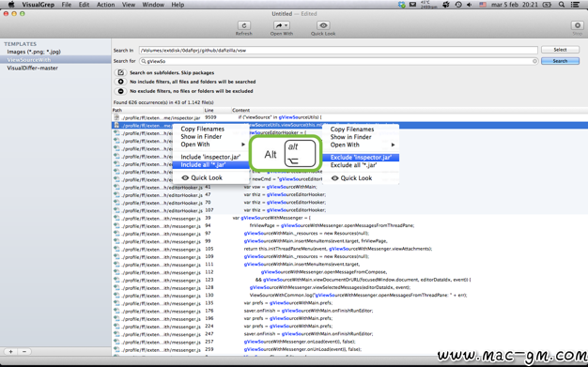Click the Quick Look eye toolbar icon
This screenshot has height=367, width=588.
[323, 25]
